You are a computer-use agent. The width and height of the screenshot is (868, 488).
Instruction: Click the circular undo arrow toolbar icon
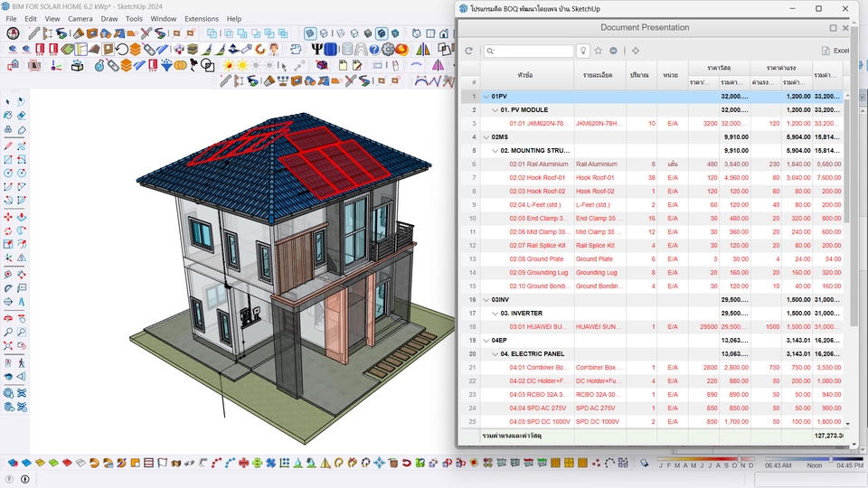(122, 50)
